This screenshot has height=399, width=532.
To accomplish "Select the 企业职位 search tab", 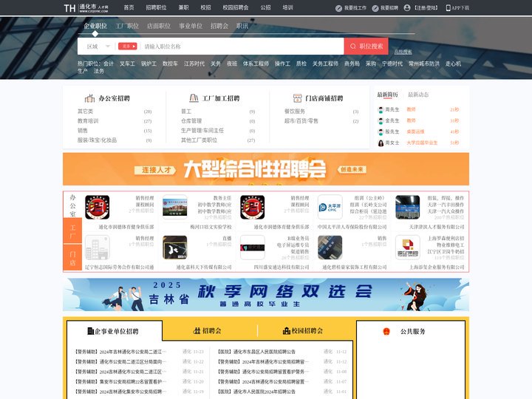I will click(95, 26).
